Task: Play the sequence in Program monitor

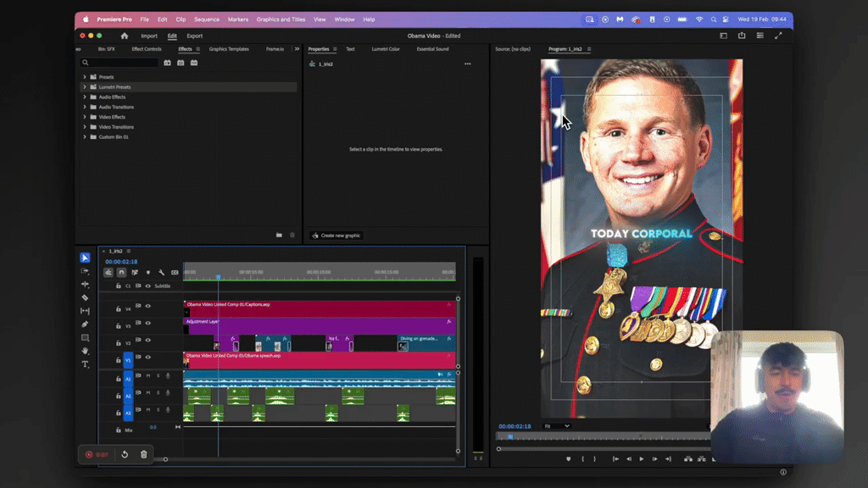Action: click(x=642, y=458)
